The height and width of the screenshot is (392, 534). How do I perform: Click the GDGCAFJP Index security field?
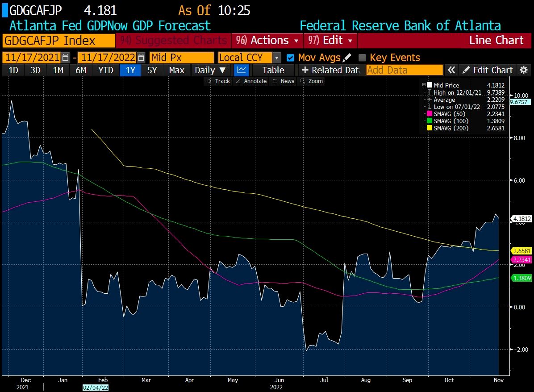pyautogui.click(x=58, y=41)
